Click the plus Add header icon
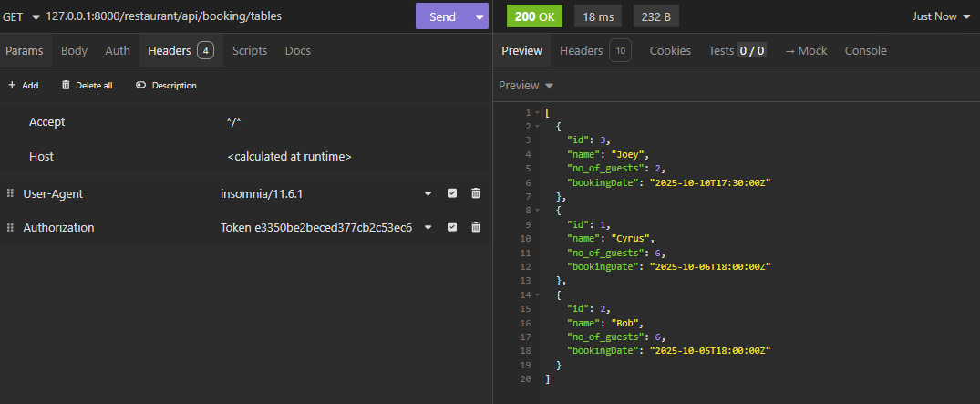Image resolution: width=980 pixels, height=404 pixels. click(x=12, y=85)
